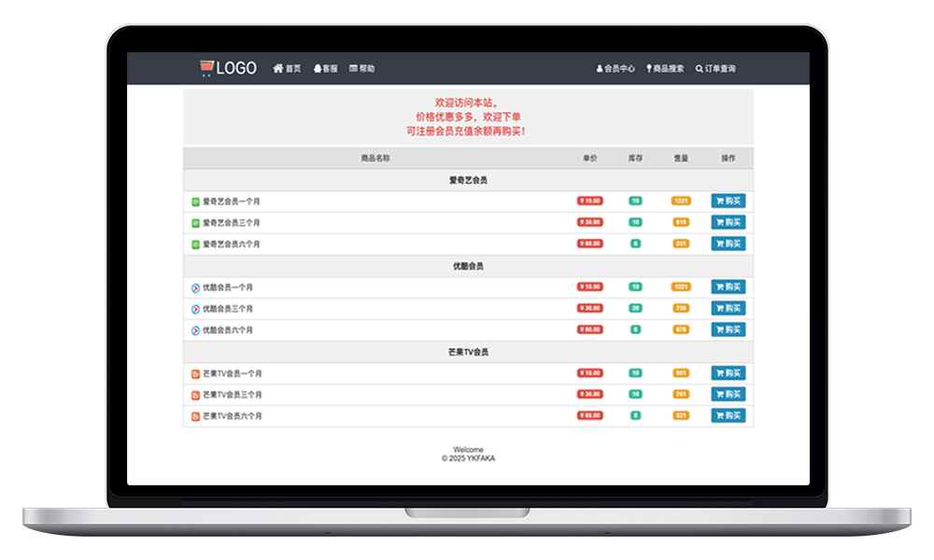Open 商品搜索 product search

pos(665,69)
